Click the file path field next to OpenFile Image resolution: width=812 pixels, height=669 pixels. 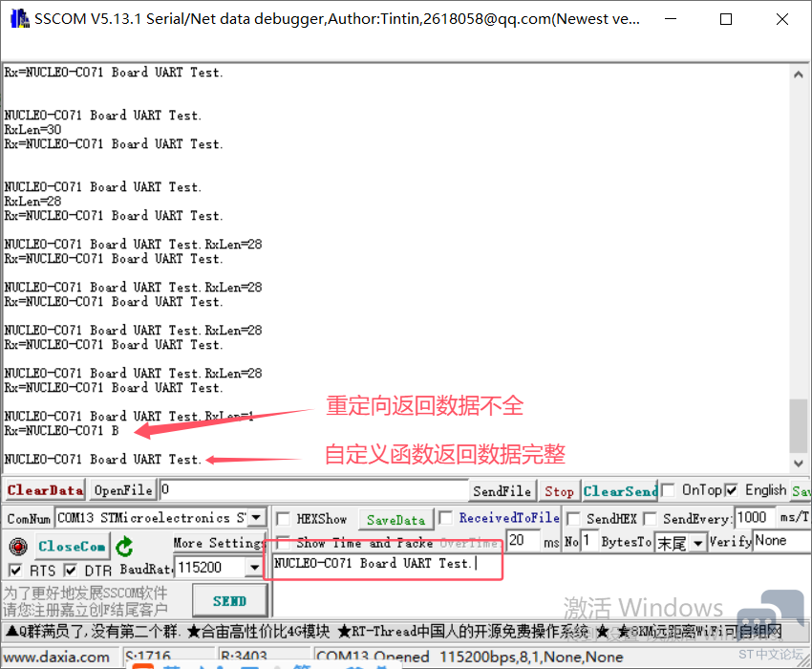[x=314, y=489]
